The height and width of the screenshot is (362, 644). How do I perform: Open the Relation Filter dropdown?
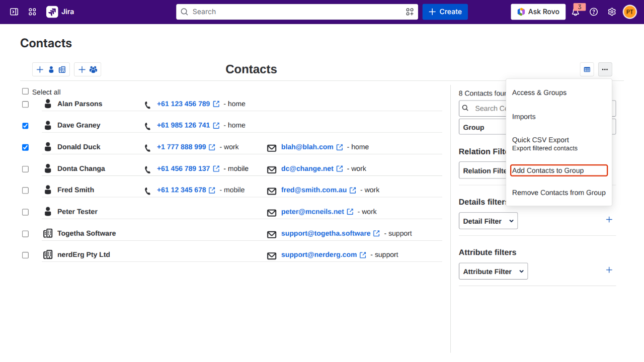tap(483, 170)
